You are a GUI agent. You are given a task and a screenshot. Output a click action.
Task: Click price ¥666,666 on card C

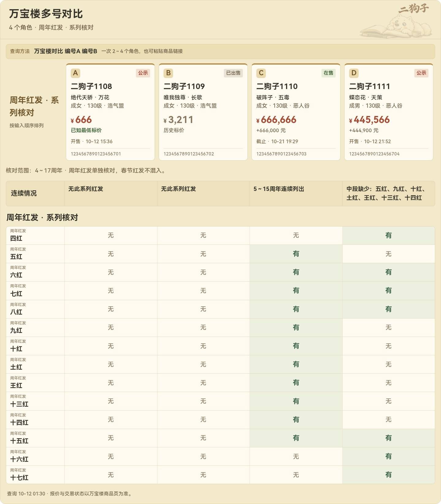pos(276,120)
